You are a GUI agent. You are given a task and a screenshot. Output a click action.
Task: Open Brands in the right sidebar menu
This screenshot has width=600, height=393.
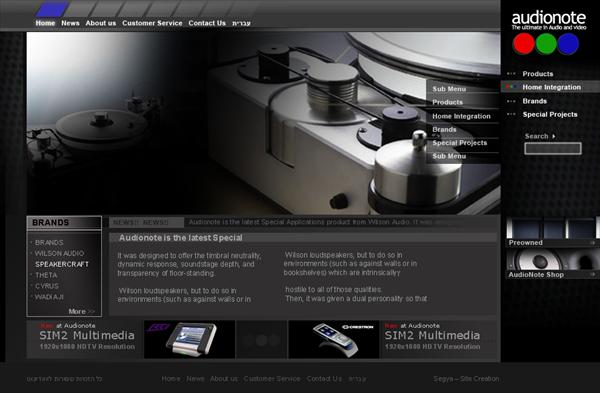point(535,101)
